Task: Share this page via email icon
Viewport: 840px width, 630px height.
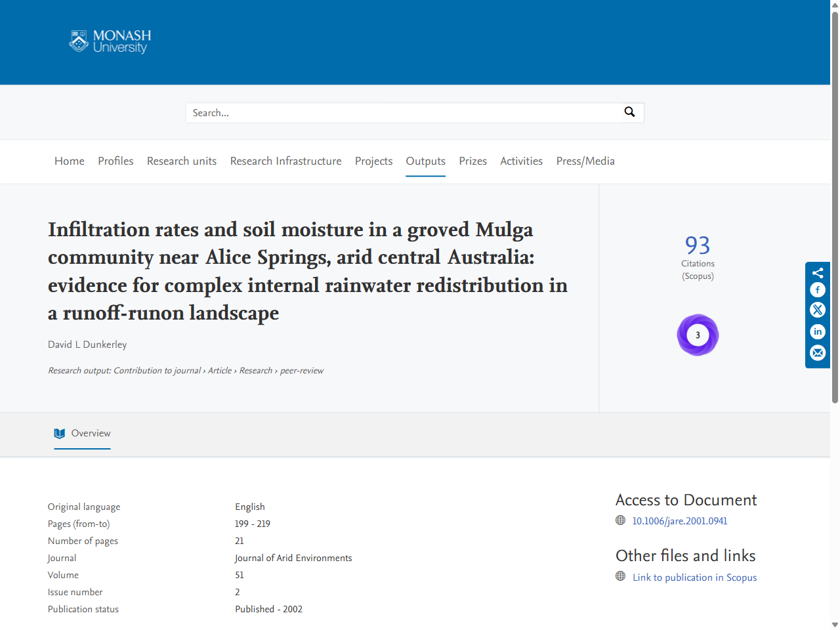Action: 818,353
